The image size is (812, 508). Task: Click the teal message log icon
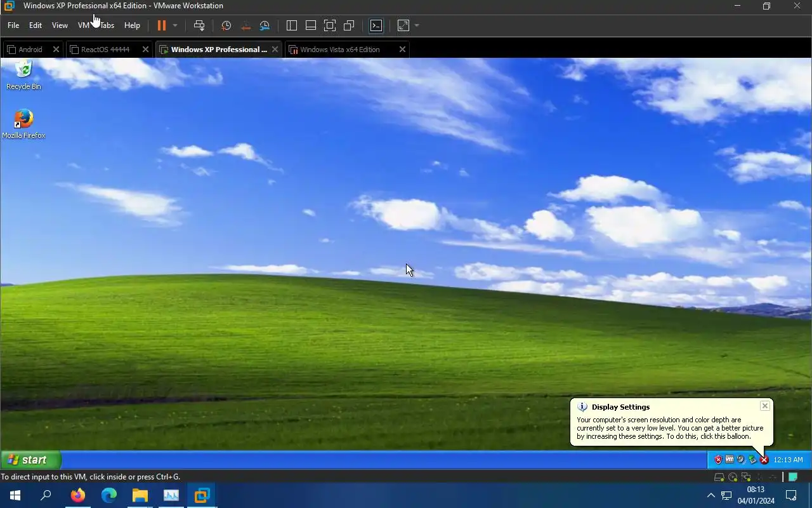coord(793,477)
